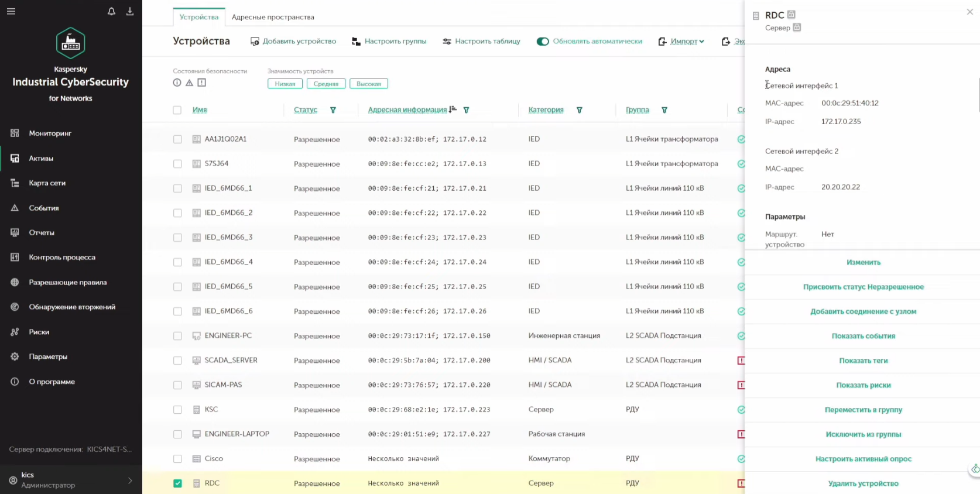Image resolution: width=980 pixels, height=494 pixels.
Task: Filter by info security state icon
Action: coord(177,83)
